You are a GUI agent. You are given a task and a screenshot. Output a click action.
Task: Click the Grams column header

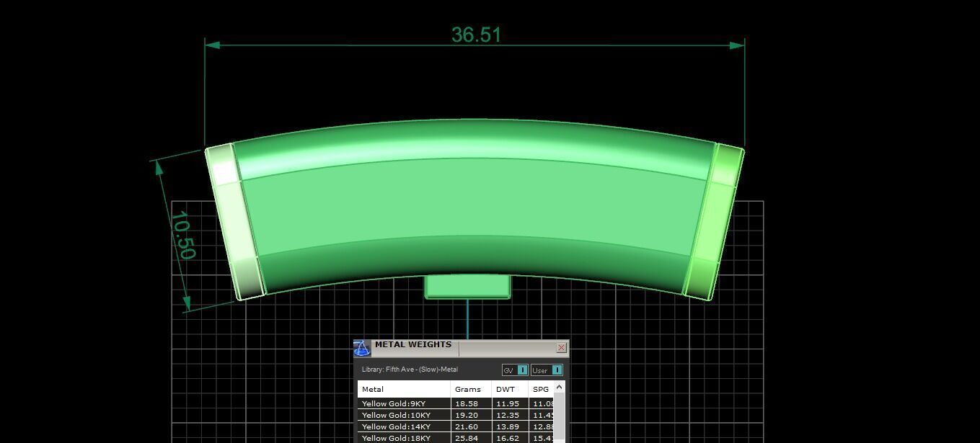[x=471, y=389]
